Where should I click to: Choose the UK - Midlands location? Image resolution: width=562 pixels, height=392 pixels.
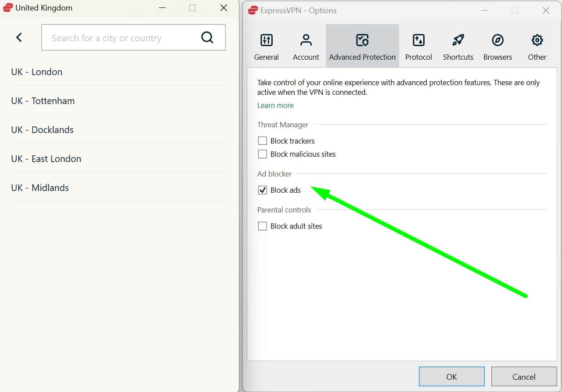[x=118, y=187]
